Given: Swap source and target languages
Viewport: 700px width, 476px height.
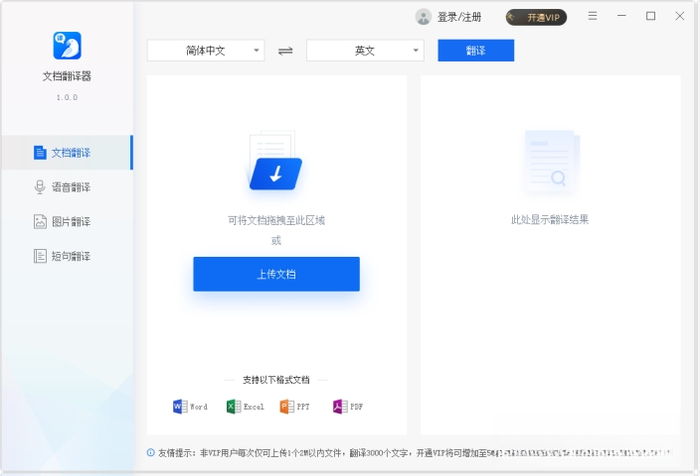Looking at the screenshot, I should (285, 51).
